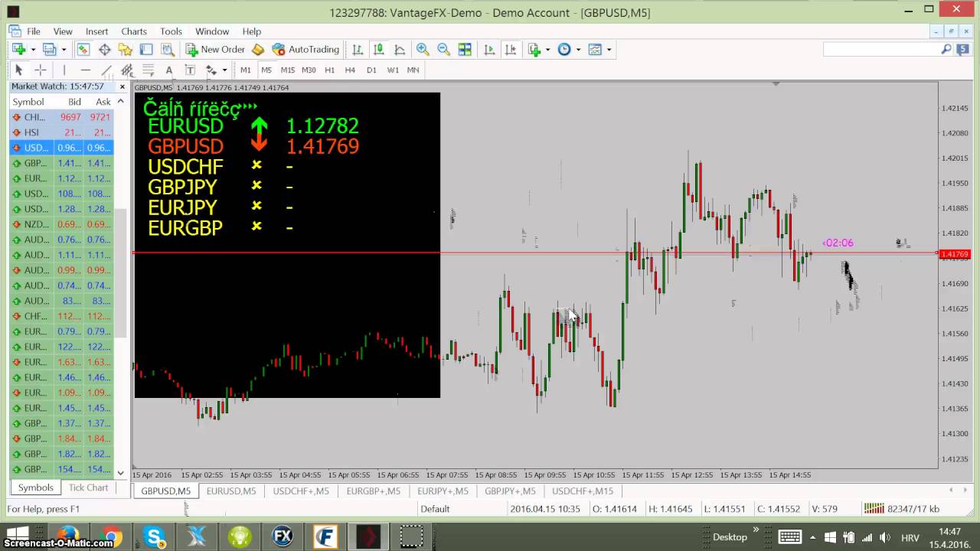Switch to Line Chart icon
980x551 pixels.
click(x=400, y=49)
